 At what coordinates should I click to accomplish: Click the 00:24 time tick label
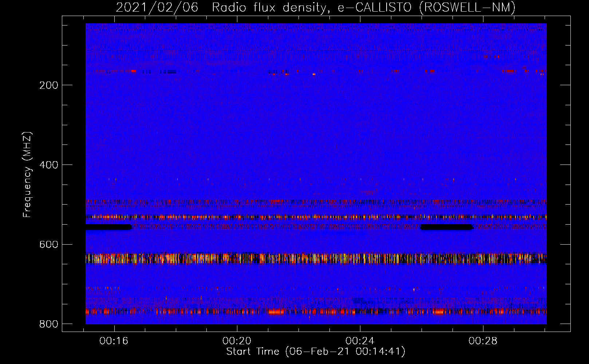tap(360, 341)
